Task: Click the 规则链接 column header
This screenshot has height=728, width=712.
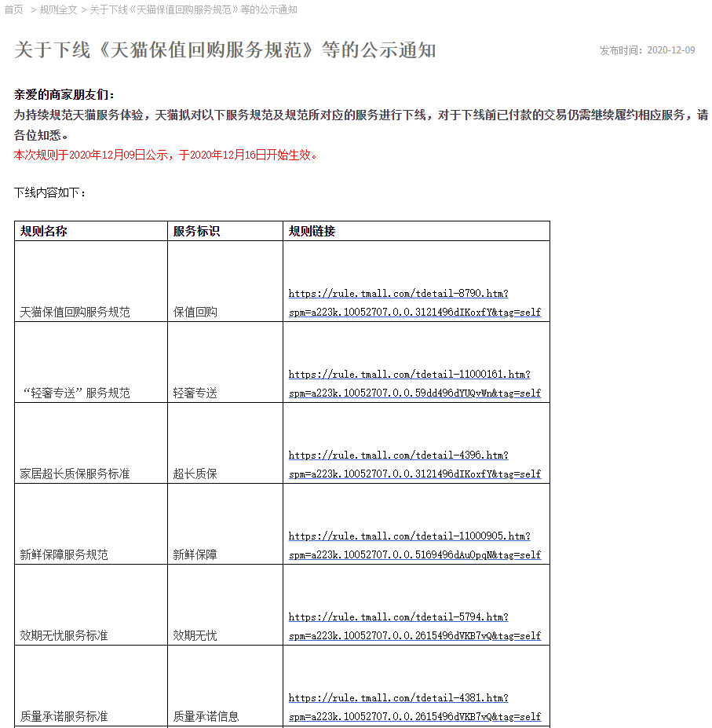Action: 312,231
